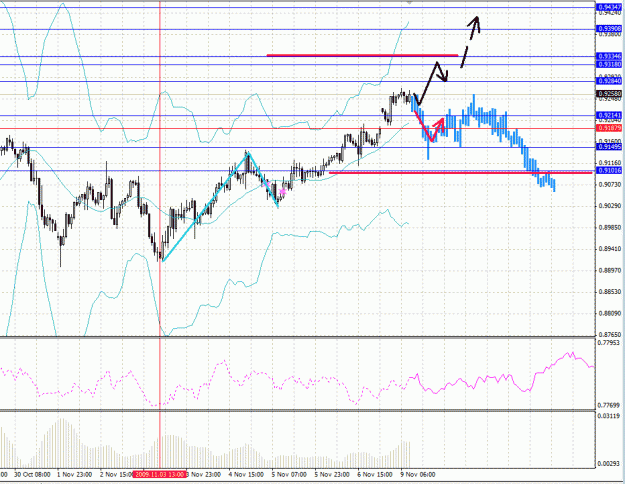
Task: Click the 0.90730 axis value
Action: coord(610,185)
